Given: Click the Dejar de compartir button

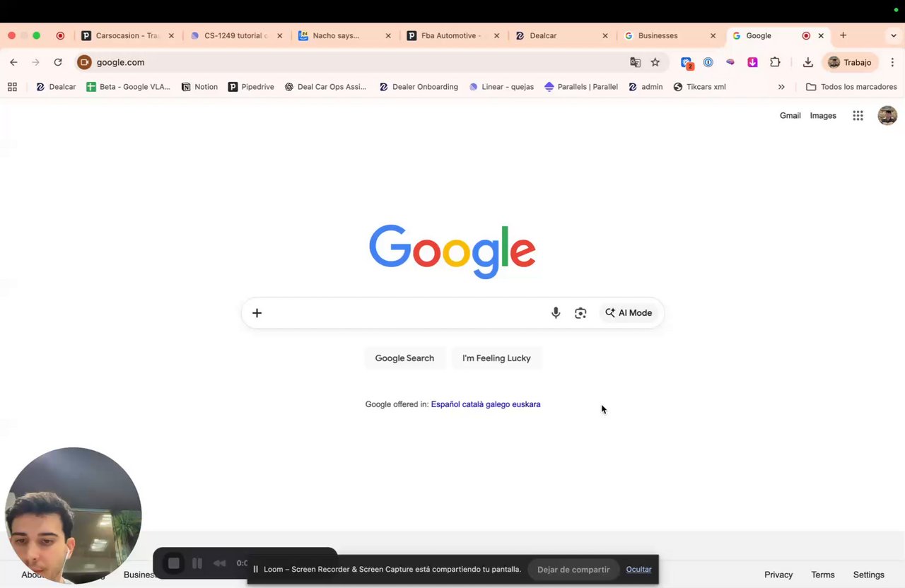Looking at the screenshot, I should pyautogui.click(x=573, y=570).
